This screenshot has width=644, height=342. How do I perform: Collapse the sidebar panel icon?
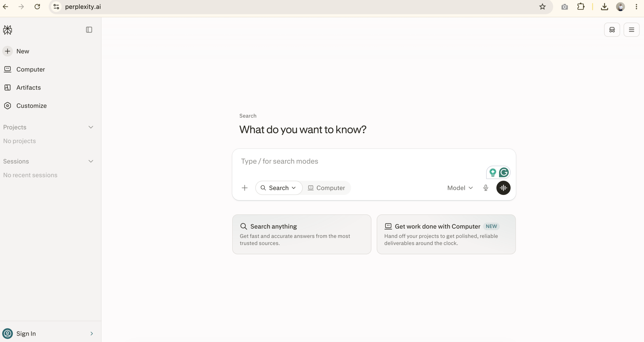[89, 30]
